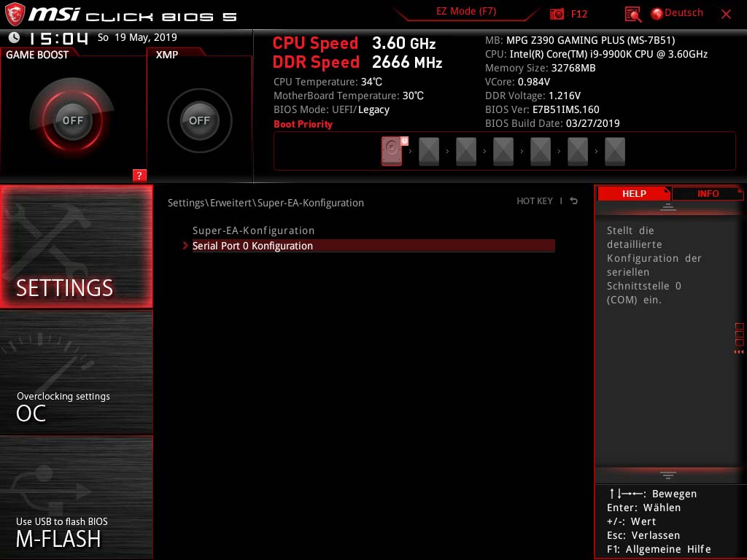
Task: Click the Settings\Erweitert\Super-EA-Konfiguration breadcrumb path
Action: tap(266, 203)
